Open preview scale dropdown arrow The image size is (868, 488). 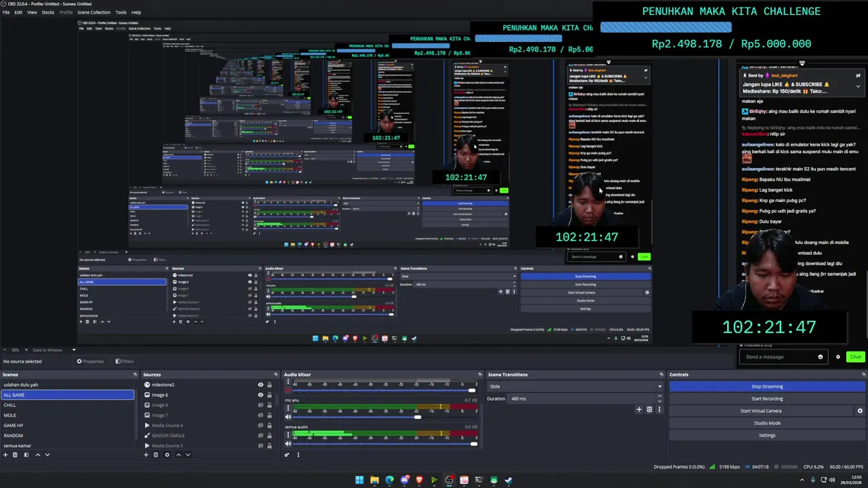74,350
